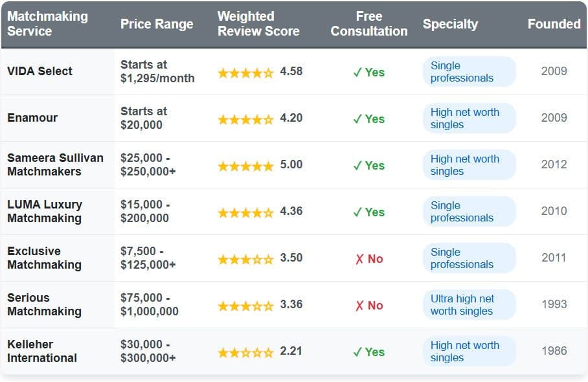
Task: Open the VIDA Select service name
Action: coord(40,71)
